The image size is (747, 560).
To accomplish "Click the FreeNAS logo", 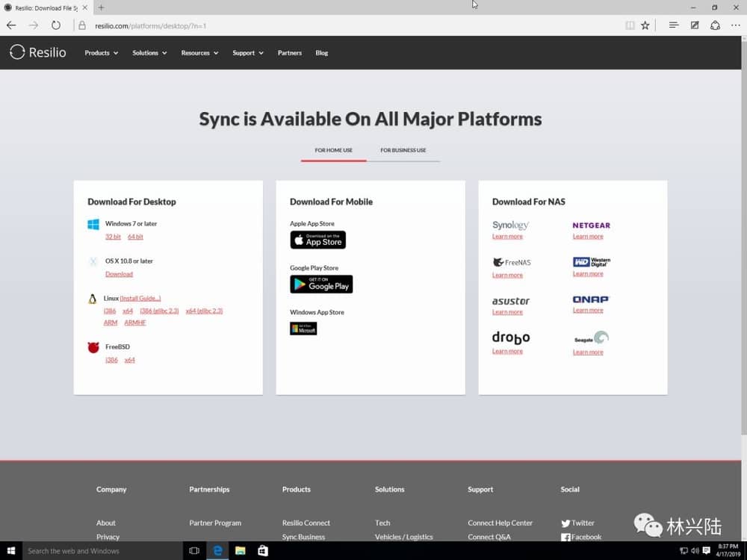I will pyautogui.click(x=512, y=262).
